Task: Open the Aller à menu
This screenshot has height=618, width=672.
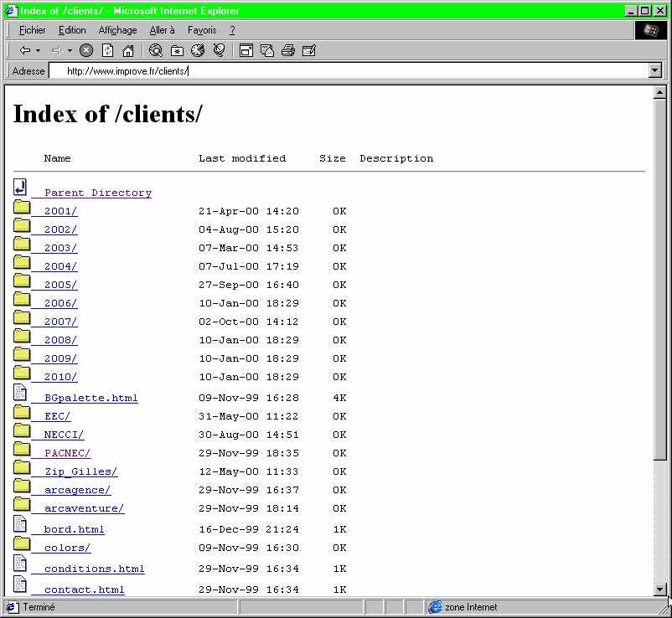Action: [162, 30]
